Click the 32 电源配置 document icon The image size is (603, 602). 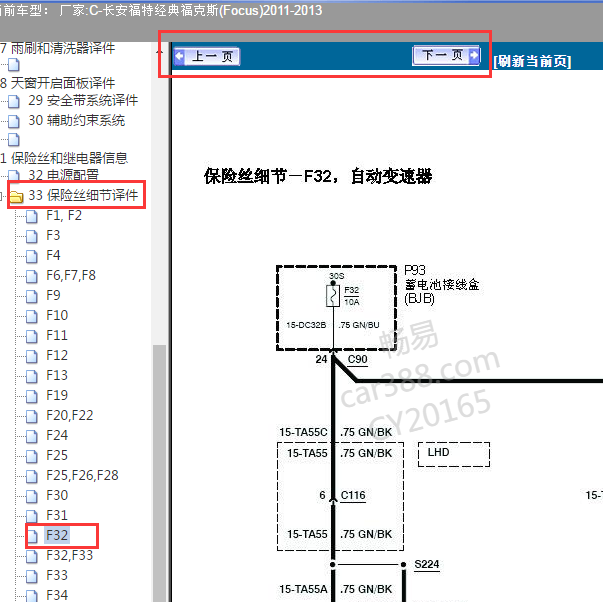tap(14, 175)
